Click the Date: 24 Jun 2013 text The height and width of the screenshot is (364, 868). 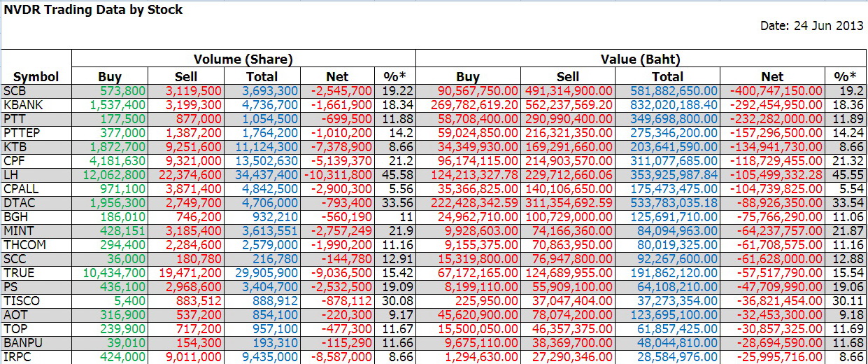point(811,26)
